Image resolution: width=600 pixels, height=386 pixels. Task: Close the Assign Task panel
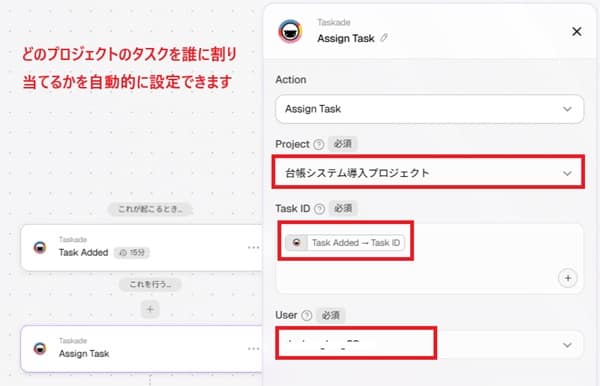576,31
